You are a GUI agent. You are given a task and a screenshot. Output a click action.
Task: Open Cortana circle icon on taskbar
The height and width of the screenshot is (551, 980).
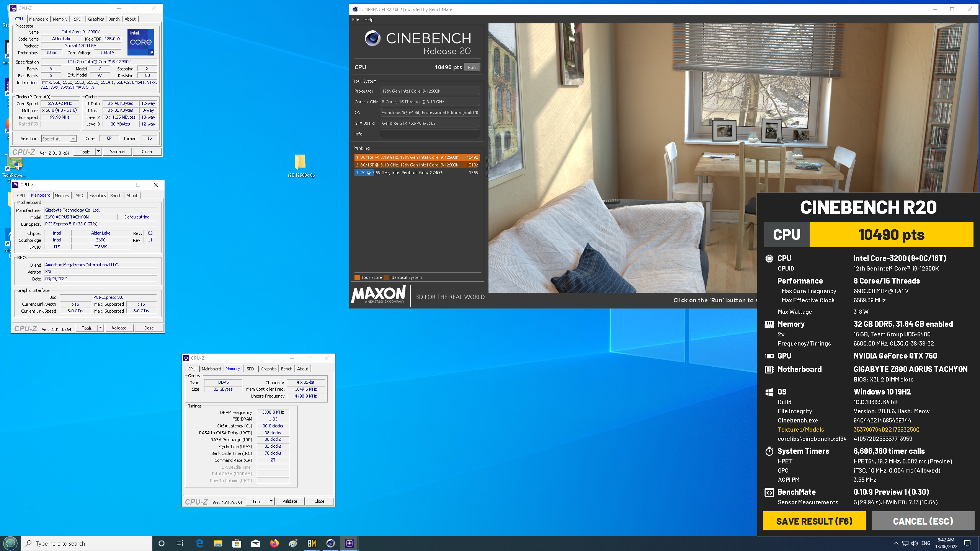click(162, 543)
